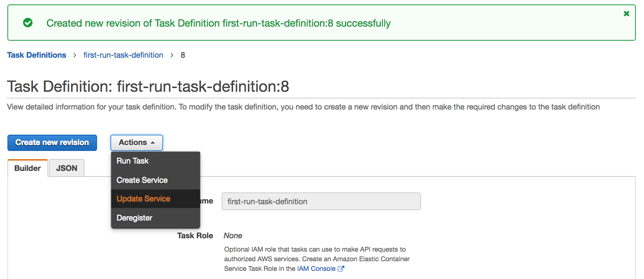Open the IAM Console link

[x=316, y=269]
